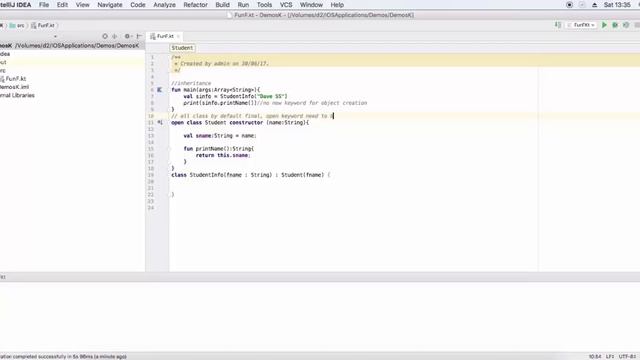The width and height of the screenshot is (640, 360).
Task: Hide the project panel with the hide icon
Action: (139, 36)
